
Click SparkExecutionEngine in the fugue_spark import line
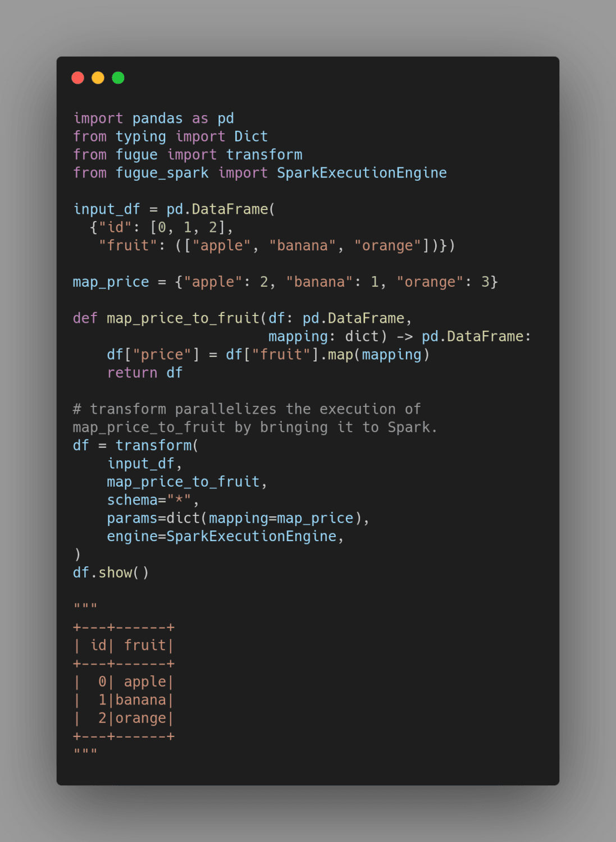tap(362, 173)
